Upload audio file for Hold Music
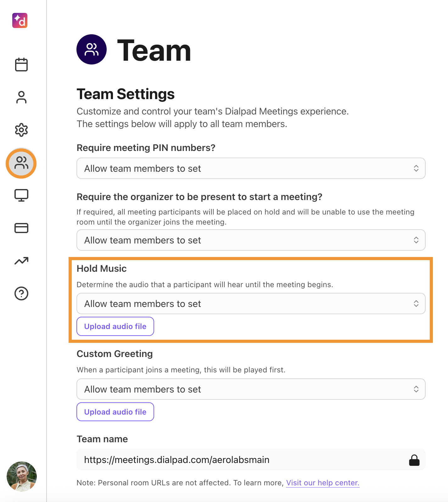The height and width of the screenshot is (502, 448). pos(115,326)
